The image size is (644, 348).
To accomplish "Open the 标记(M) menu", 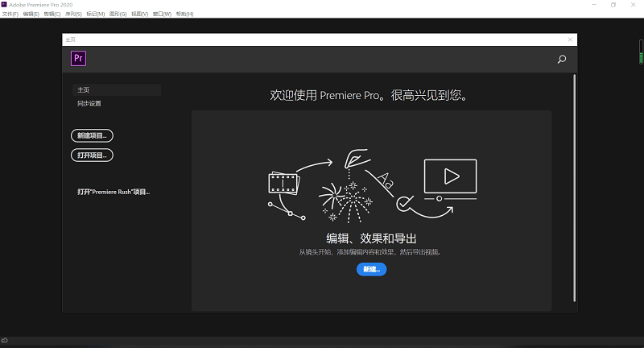I will tap(96, 14).
